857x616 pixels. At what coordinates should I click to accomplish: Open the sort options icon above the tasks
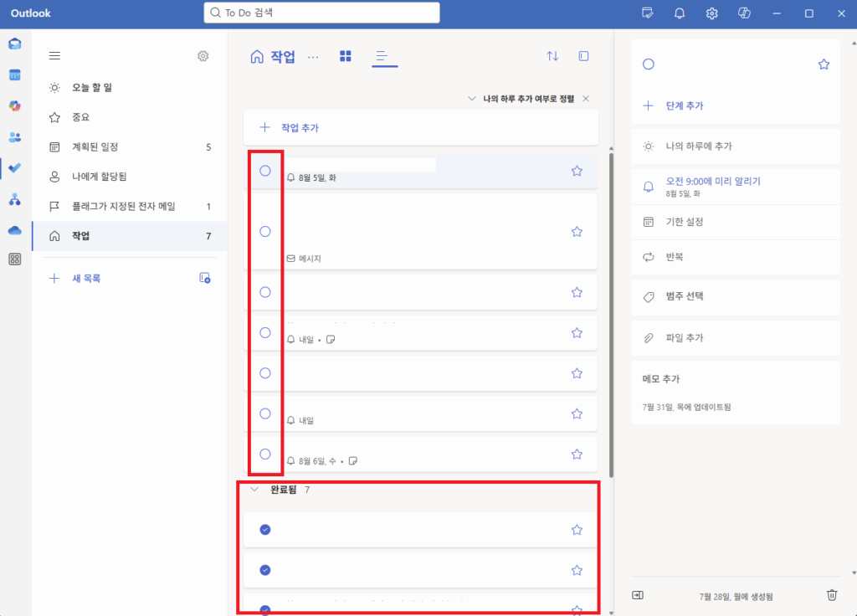[552, 56]
